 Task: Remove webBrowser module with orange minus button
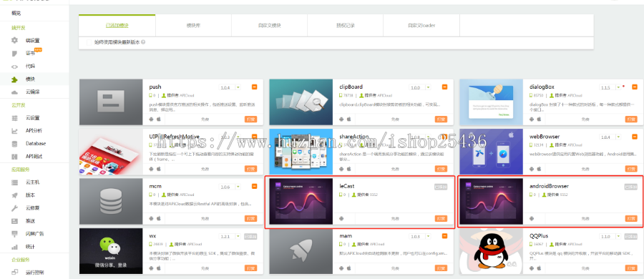[635, 137]
